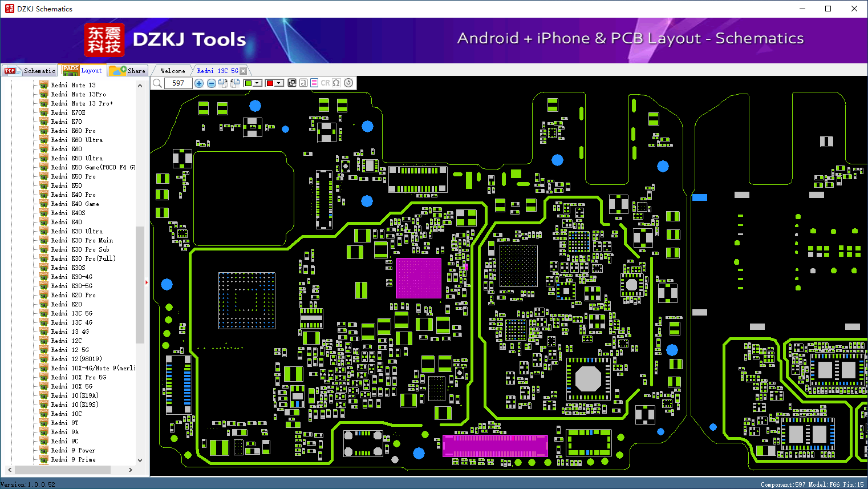
Task: Open Redmi 12 5G layout
Action: tap(70, 350)
